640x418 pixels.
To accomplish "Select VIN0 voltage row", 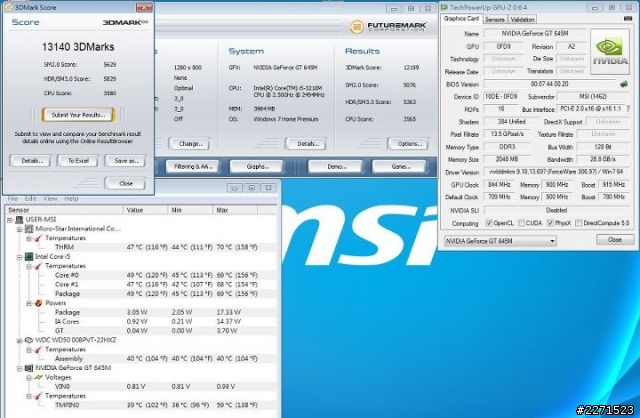I will [x=141, y=387].
